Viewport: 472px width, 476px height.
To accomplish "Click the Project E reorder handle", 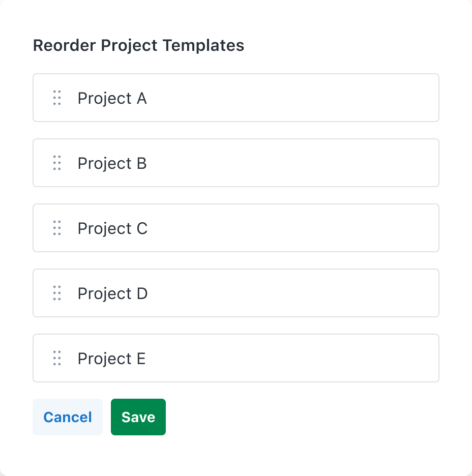I will tap(57, 358).
